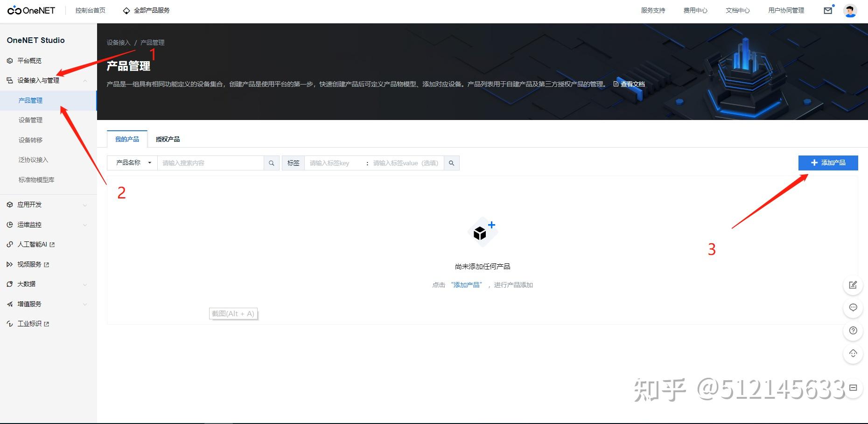Screen dimensions: 868x424
Task: Expand the 运维监控 section chevron
Action: (x=85, y=225)
